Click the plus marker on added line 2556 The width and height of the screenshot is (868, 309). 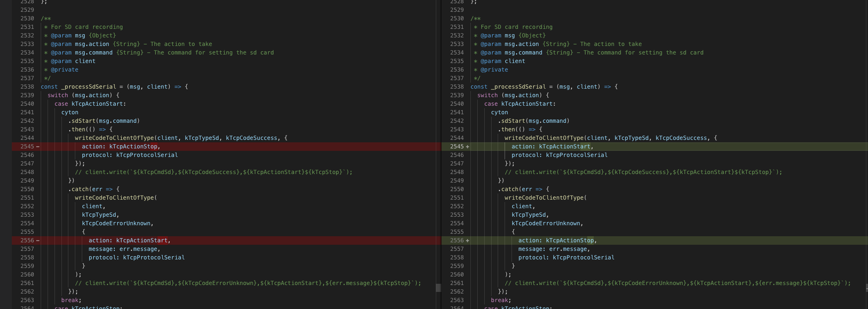coord(468,240)
